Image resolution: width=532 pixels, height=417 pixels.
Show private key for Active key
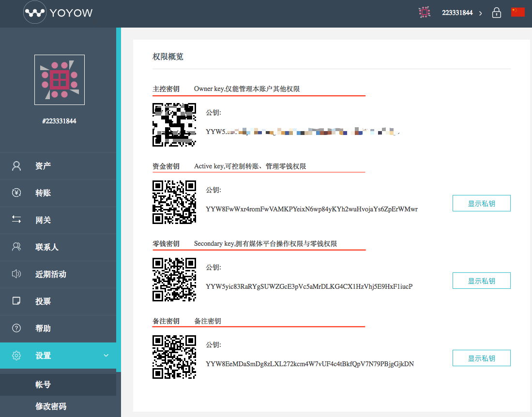pos(482,203)
